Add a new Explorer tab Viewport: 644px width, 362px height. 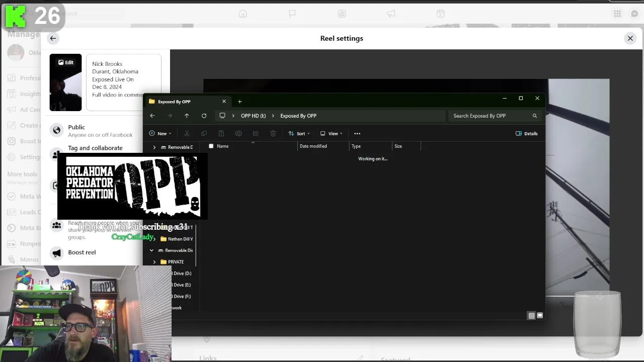point(239,102)
